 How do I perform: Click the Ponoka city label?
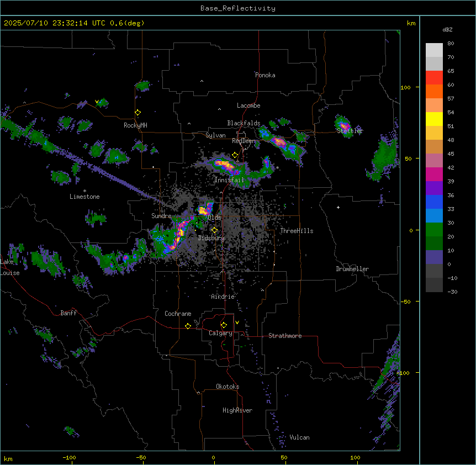click(265, 75)
